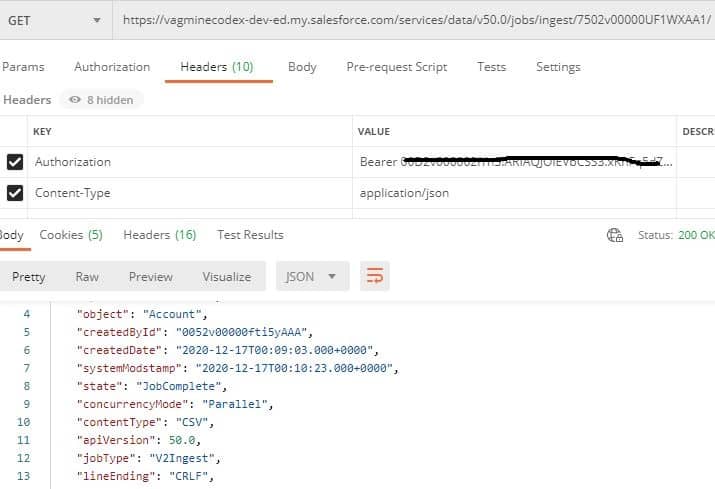
Task: Select the Pretty view
Action: click(x=29, y=277)
